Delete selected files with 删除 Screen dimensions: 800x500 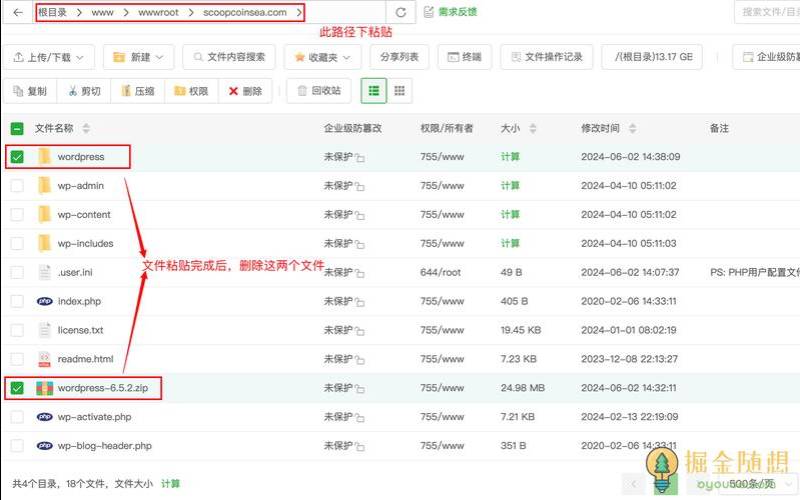point(245,91)
